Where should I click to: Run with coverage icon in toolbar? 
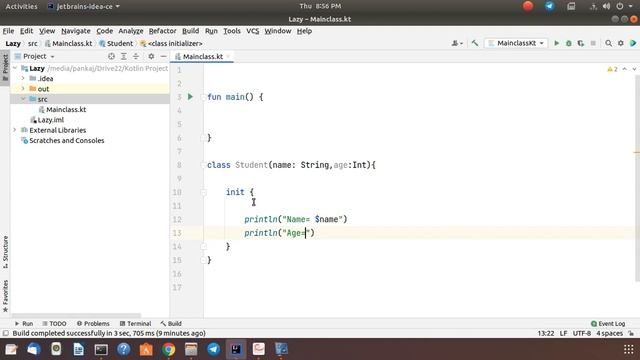581,43
